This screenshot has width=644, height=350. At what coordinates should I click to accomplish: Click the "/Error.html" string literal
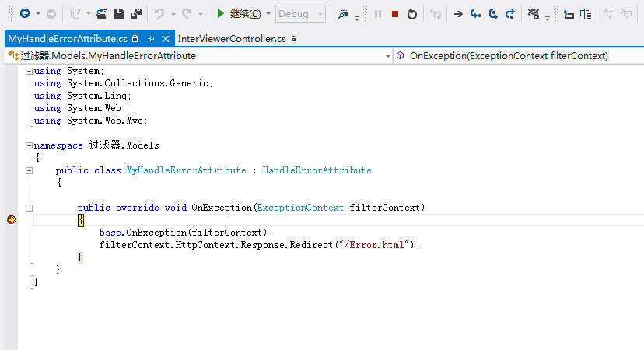tap(374, 245)
